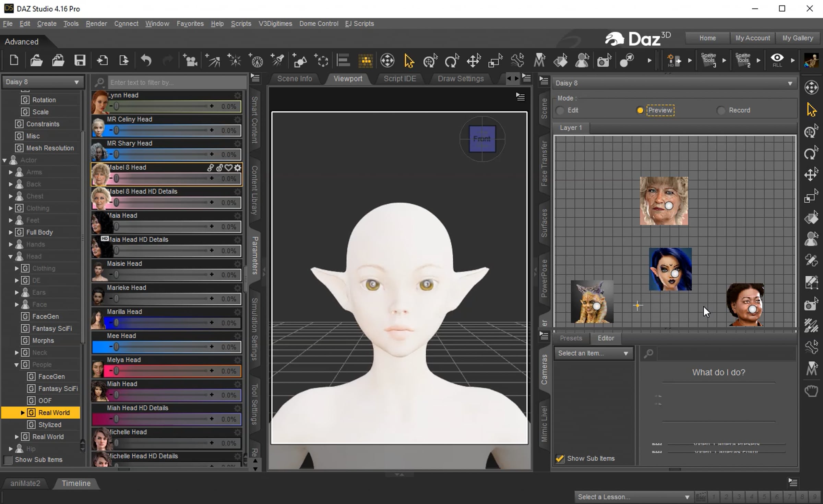Click the Scene Tools 2 toolbar icon

point(743,60)
